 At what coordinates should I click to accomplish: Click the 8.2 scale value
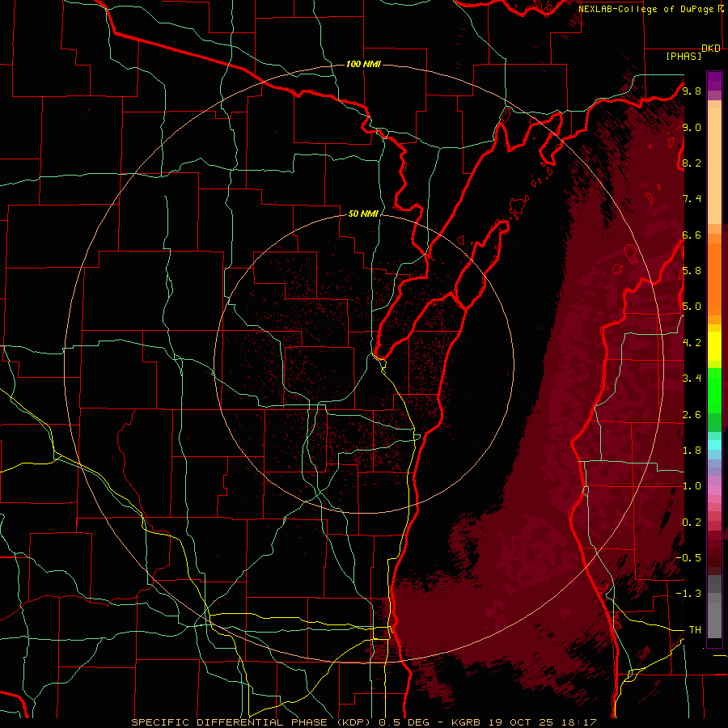coord(692,163)
